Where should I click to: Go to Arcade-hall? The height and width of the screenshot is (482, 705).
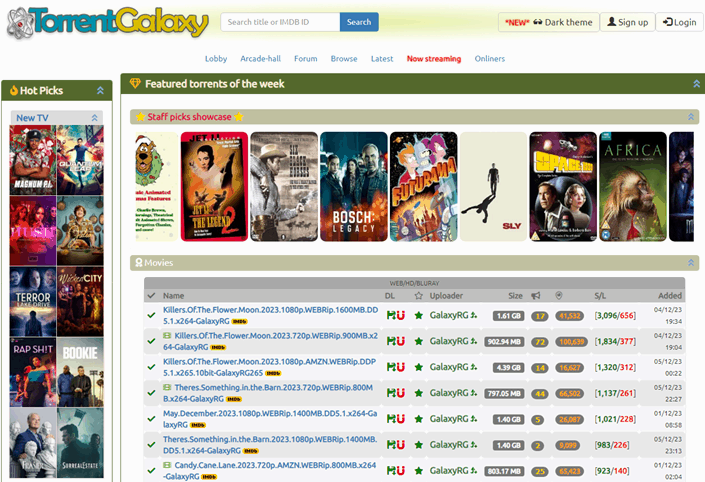[x=260, y=58]
